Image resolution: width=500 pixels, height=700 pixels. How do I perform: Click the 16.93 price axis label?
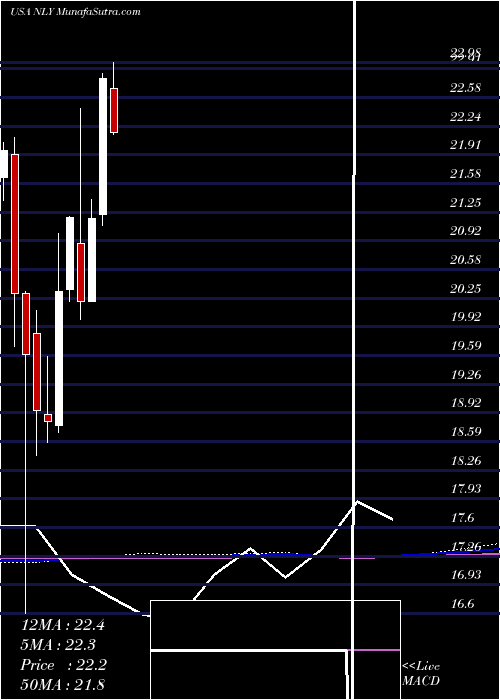[x=466, y=575]
